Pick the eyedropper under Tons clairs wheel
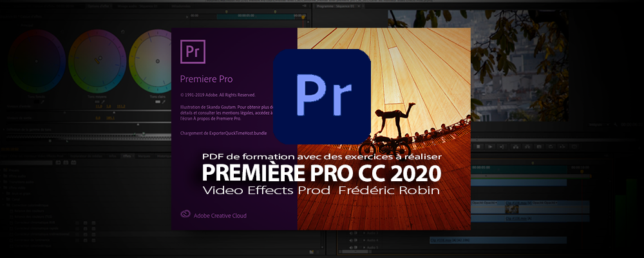 (x=164, y=102)
